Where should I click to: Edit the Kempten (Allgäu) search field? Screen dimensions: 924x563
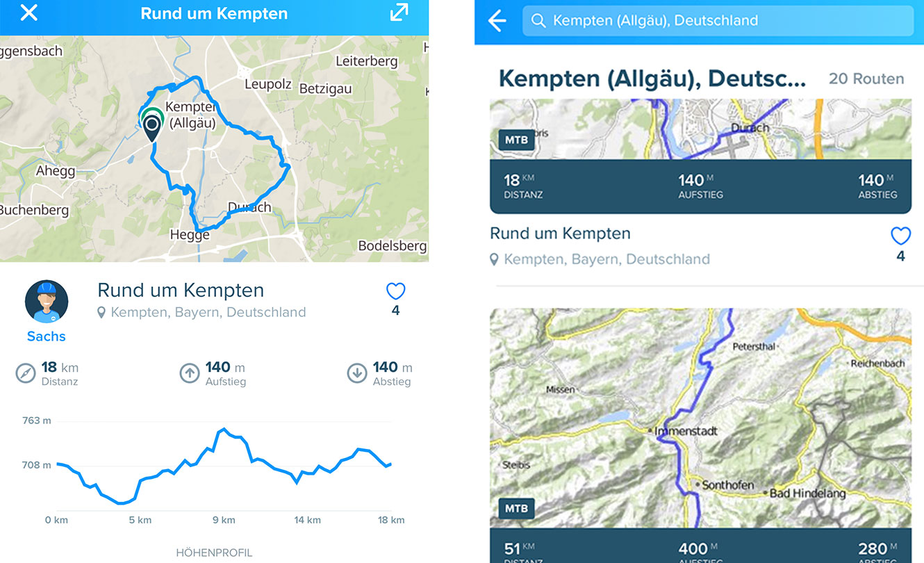(718, 21)
